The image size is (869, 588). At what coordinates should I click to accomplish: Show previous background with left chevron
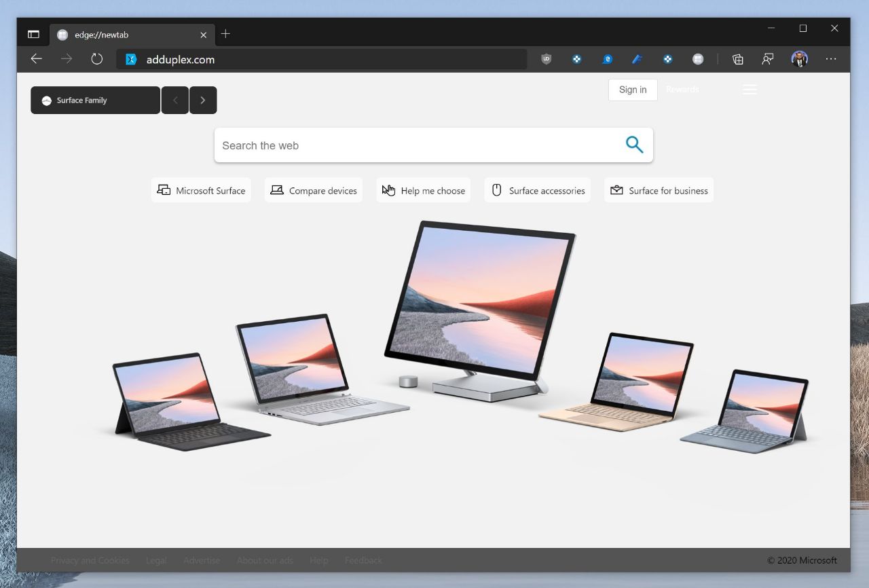(x=175, y=100)
